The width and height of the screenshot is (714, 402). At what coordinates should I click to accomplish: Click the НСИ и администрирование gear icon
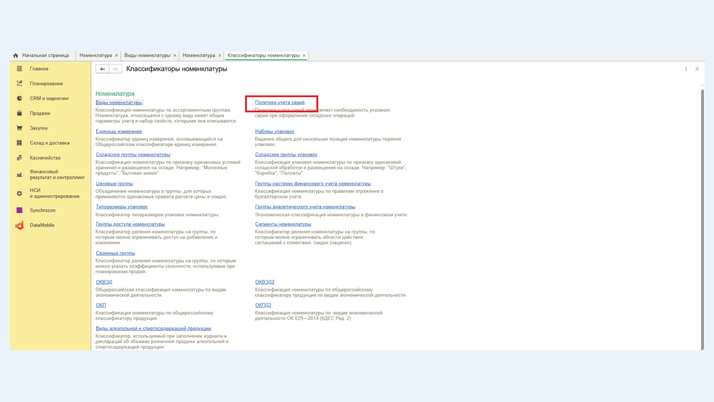19,193
